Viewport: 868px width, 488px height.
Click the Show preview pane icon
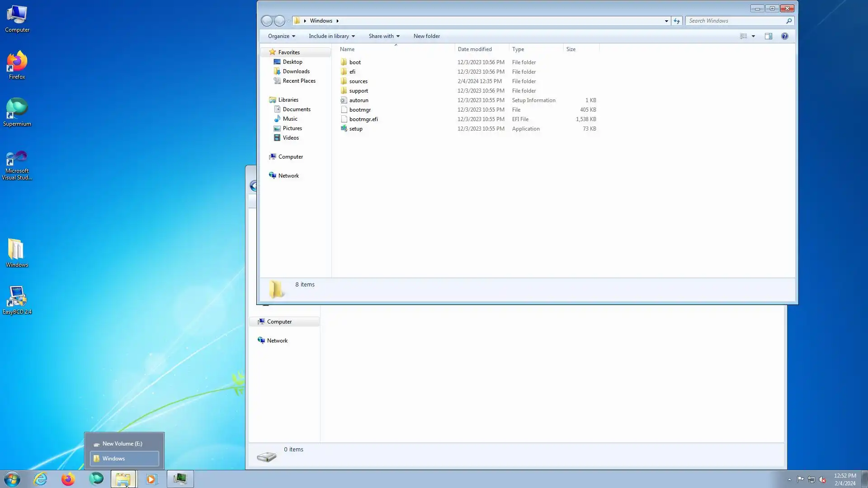[768, 36]
